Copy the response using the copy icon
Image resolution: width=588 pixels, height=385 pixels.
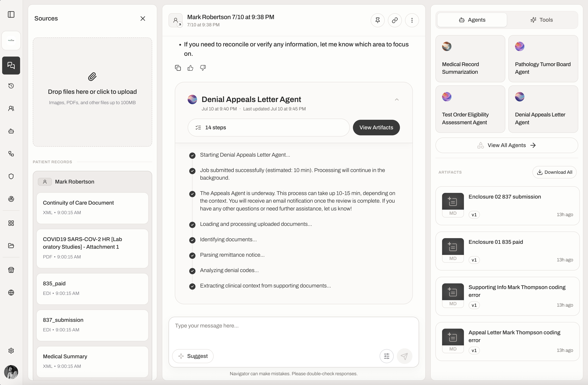[x=178, y=68]
